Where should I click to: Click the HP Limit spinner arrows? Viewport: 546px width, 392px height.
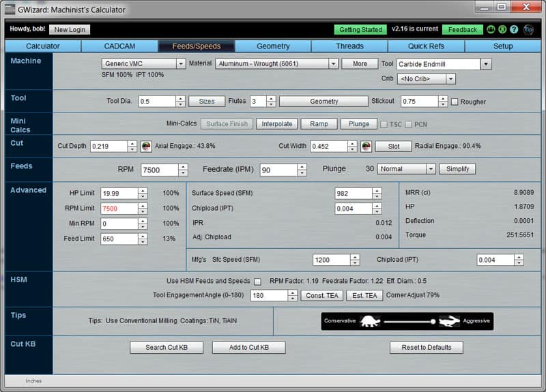point(143,194)
